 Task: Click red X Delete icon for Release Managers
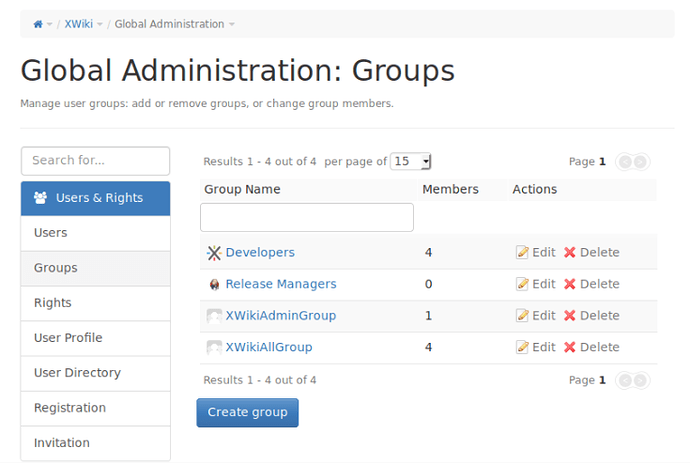pyautogui.click(x=570, y=284)
